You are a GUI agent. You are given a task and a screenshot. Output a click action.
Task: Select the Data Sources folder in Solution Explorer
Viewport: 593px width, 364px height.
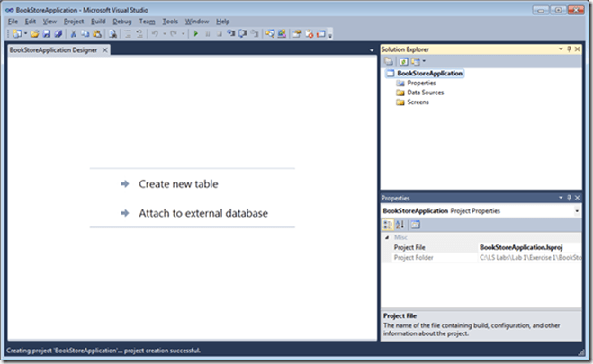pyautogui.click(x=425, y=93)
